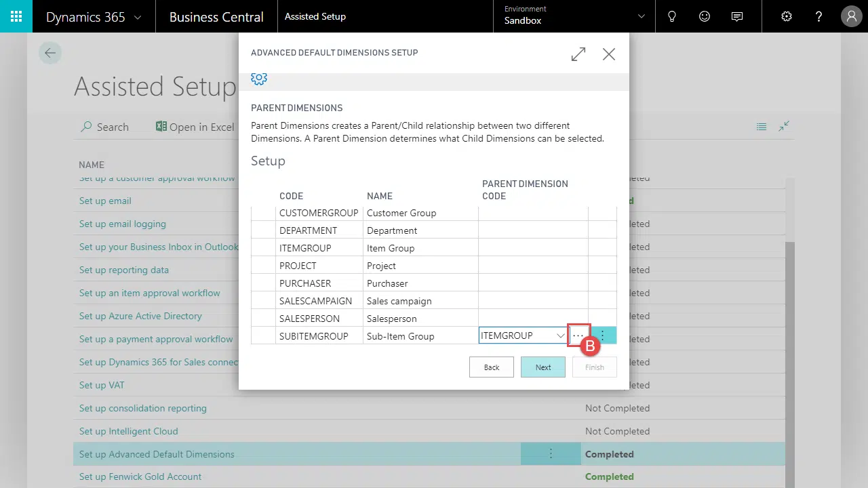Click the assist-edit ellipsis beside ITEMGROUP
Image resolution: width=868 pixels, height=488 pixels.
click(578, 335)
